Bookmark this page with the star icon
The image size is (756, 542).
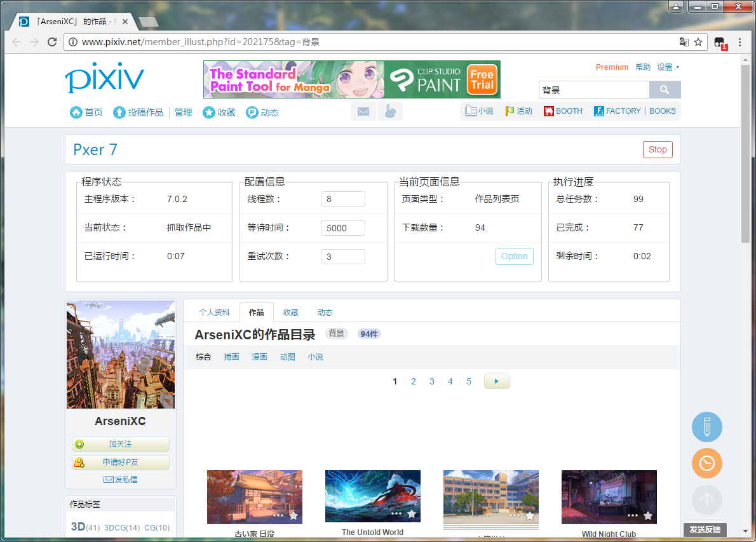point(698,42)
